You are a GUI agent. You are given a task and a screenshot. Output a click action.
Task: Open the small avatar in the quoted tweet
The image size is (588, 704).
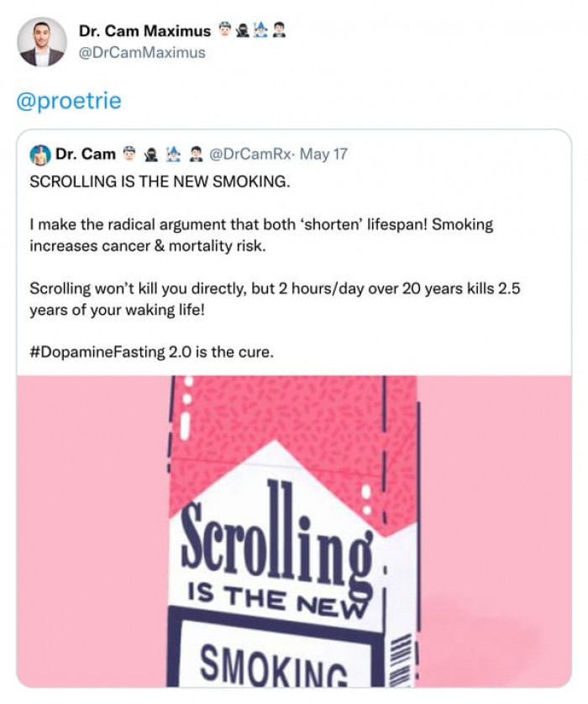tap(39, 155)
